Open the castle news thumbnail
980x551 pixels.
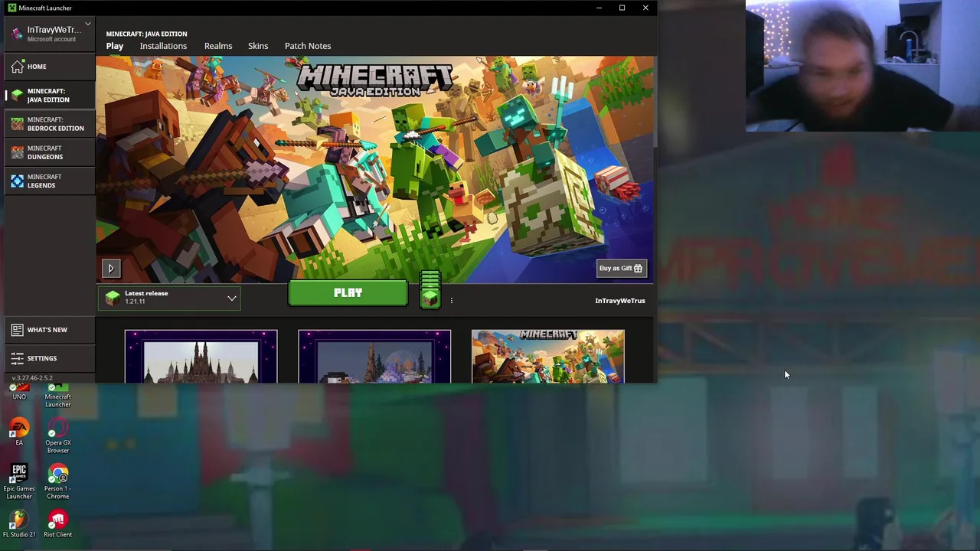coord(201,357)
